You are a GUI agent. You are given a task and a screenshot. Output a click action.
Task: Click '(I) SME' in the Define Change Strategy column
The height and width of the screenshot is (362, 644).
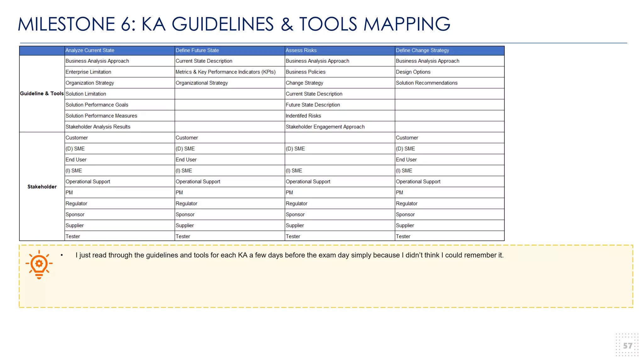pyautogui.click(x=450, y=171)
